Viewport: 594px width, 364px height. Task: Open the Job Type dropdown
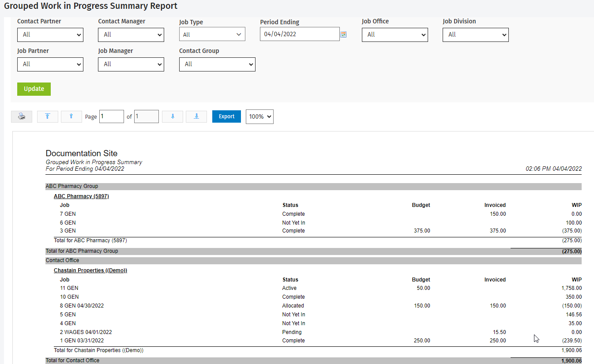point(212,34)
